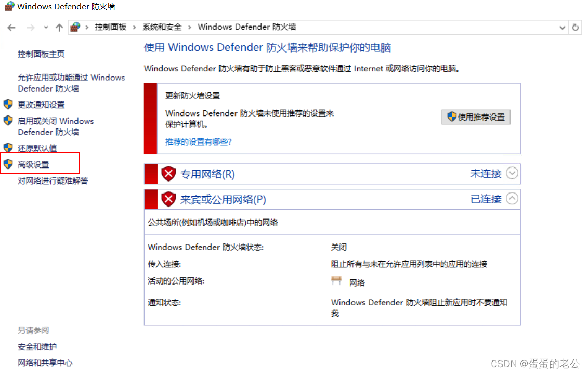Select 系统和安全 in the breadcrumb path
This screenshot has width=588, height=374.
click(162, 27)
